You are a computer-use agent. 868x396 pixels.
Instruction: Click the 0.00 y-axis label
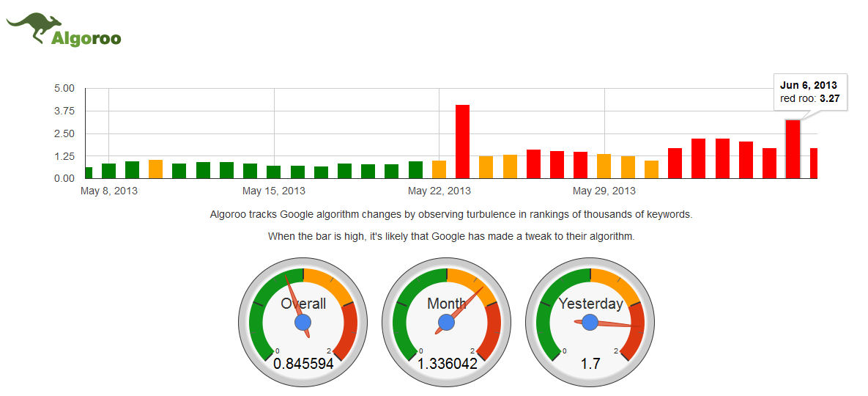click(64, 179)
